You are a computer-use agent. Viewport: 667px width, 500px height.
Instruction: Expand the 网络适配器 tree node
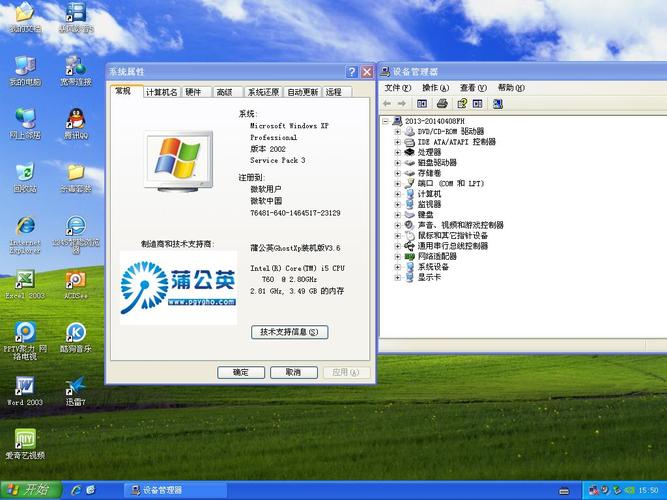click(397, 257)
